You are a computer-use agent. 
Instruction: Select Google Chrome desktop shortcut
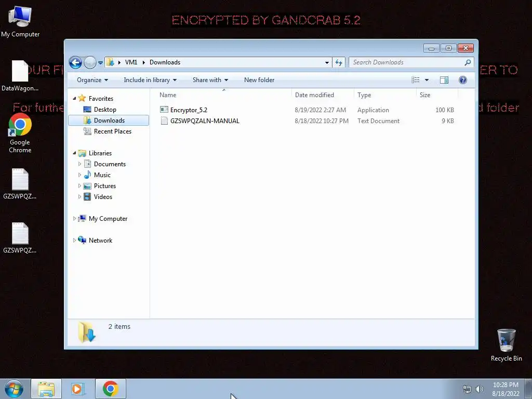point(20,133)
